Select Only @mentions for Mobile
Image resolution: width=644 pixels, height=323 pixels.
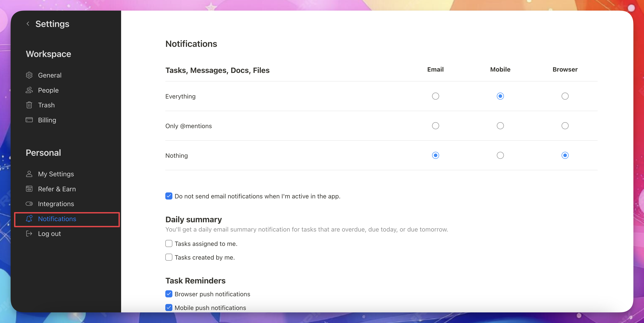500,126
